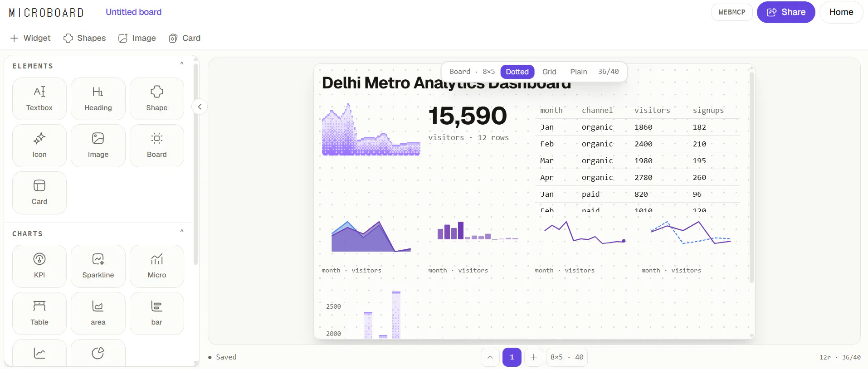This screenshot has width=868, height=369.
Task: Collapse the Charts section
Action: [x=182, y=231]
